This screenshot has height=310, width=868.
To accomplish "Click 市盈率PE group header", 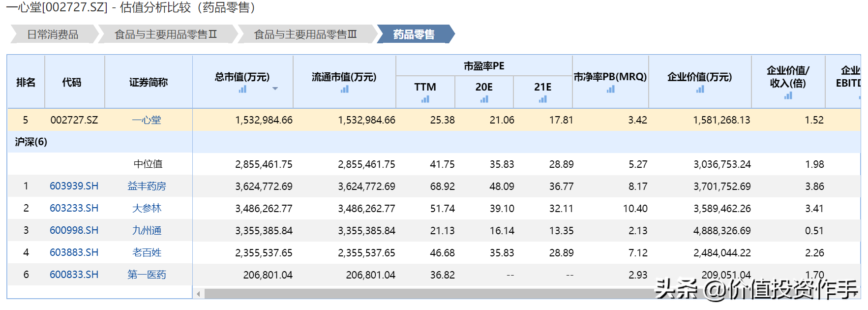I will point(484,66).
